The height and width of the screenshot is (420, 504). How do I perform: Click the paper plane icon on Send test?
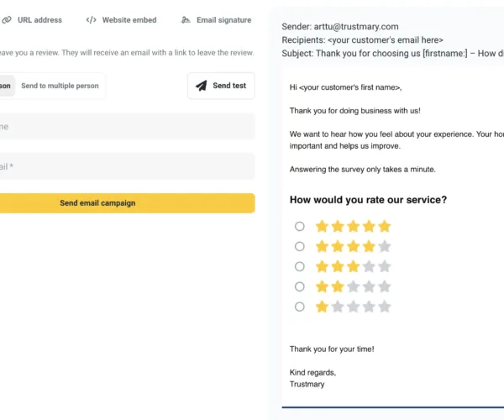coord(202,86)
